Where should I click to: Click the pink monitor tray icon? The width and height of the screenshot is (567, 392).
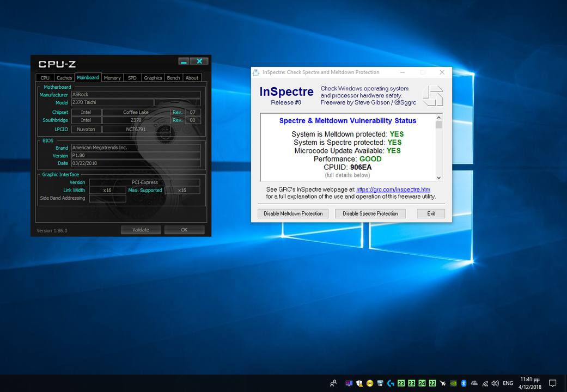[349, 383]
